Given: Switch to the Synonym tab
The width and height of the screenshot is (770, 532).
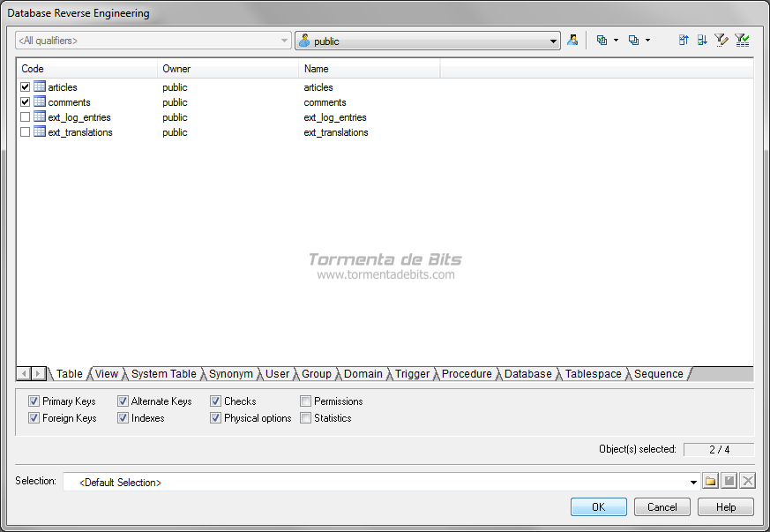Looking at the screenshot, I should tap(231, 374).
